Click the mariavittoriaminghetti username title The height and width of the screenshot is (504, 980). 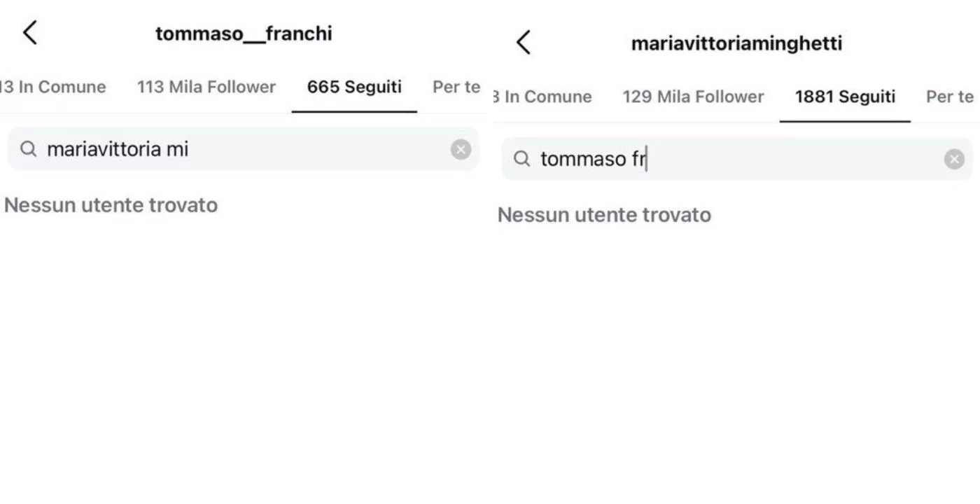tap(736, 43)
